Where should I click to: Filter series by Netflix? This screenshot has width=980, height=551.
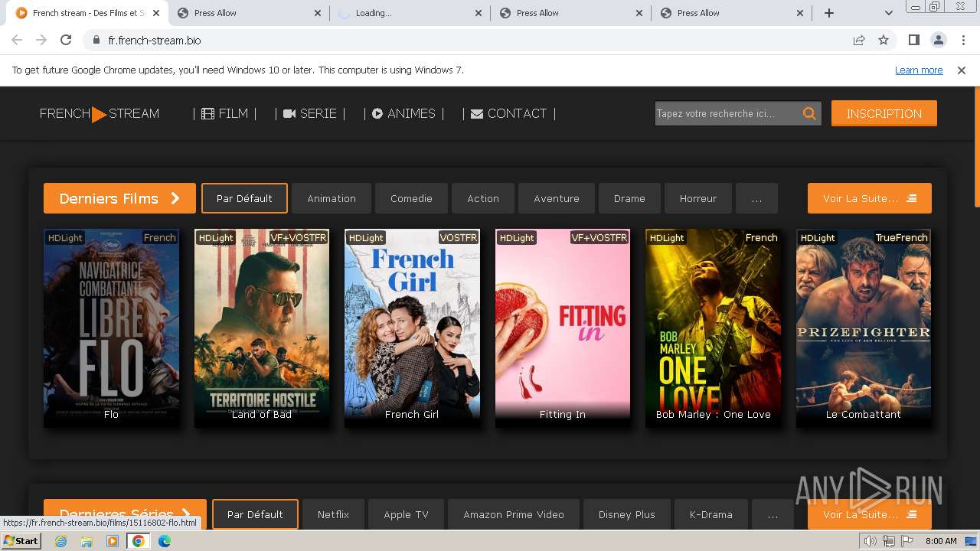pos(333,514)
